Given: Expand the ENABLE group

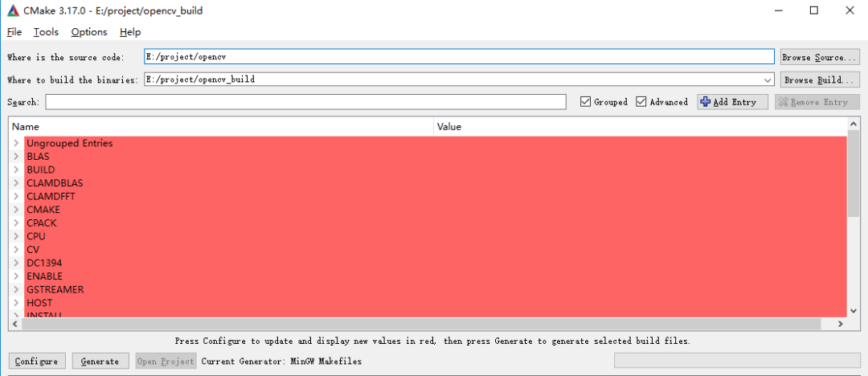Looking at the screenshot, I should (17, 276).
